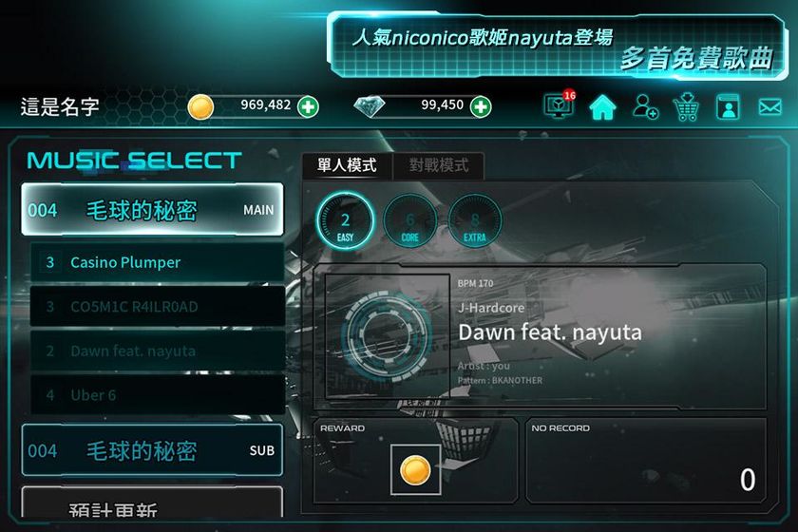Expand the 004 毛球的秘密 SUB pack

pyautogui.click(x=152, y=450)
